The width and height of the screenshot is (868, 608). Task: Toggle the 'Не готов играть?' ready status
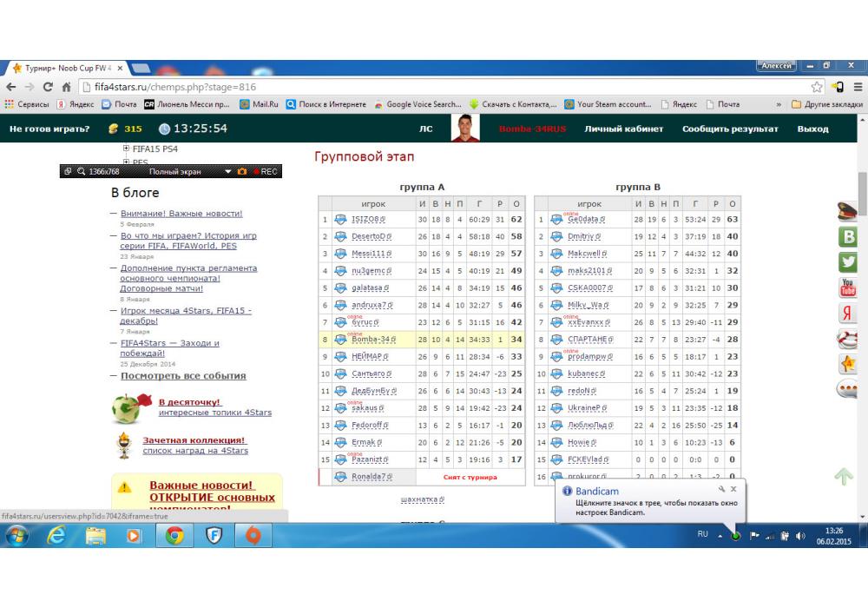tap(49, 129)
